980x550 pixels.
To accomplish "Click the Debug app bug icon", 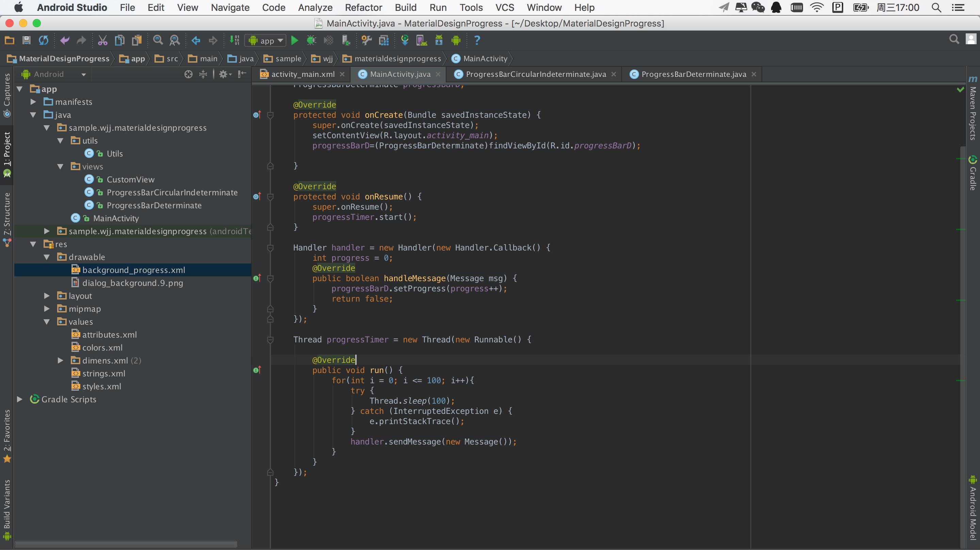I will [312, 41].
